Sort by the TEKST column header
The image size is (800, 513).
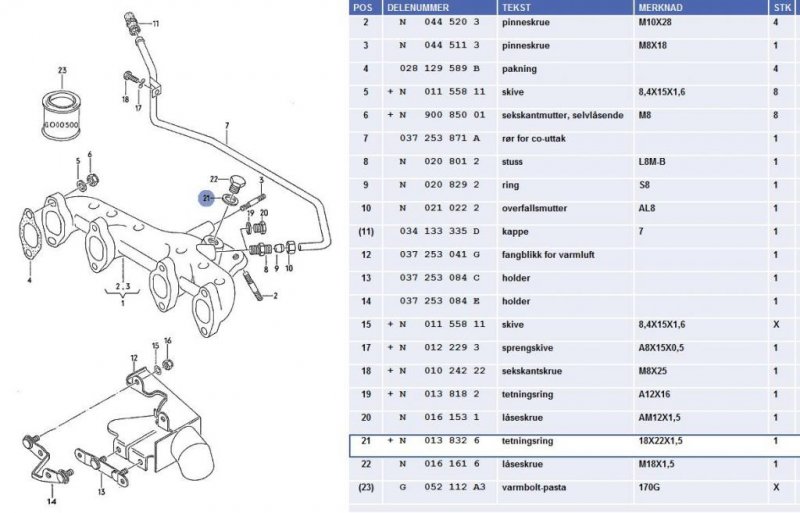click(519, 6)
